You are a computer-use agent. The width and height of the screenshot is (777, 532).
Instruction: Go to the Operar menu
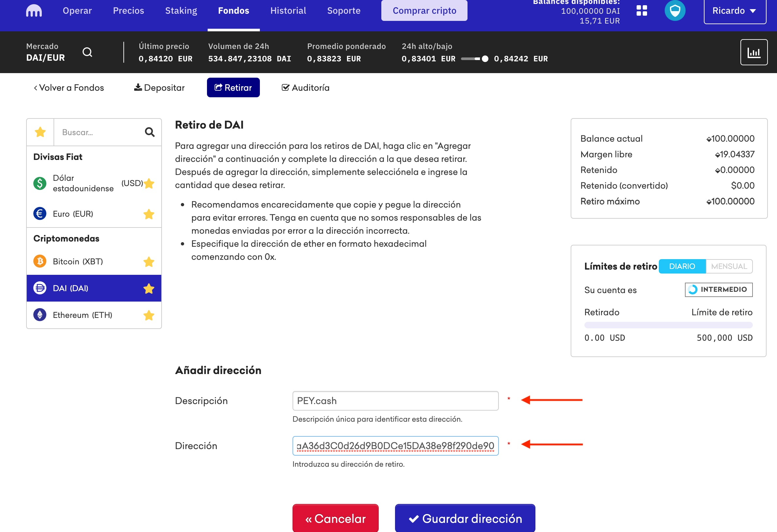[x=77, y=11]
